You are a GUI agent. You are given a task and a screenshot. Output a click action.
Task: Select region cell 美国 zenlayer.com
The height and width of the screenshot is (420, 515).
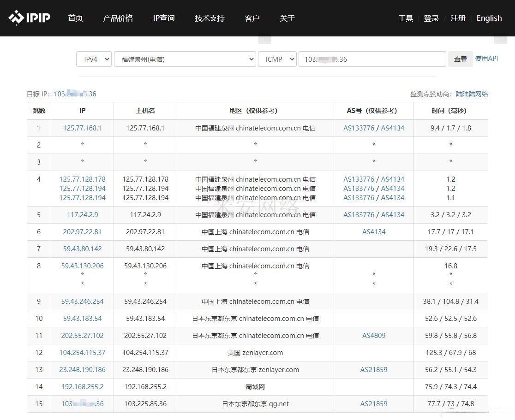(255, 352)
